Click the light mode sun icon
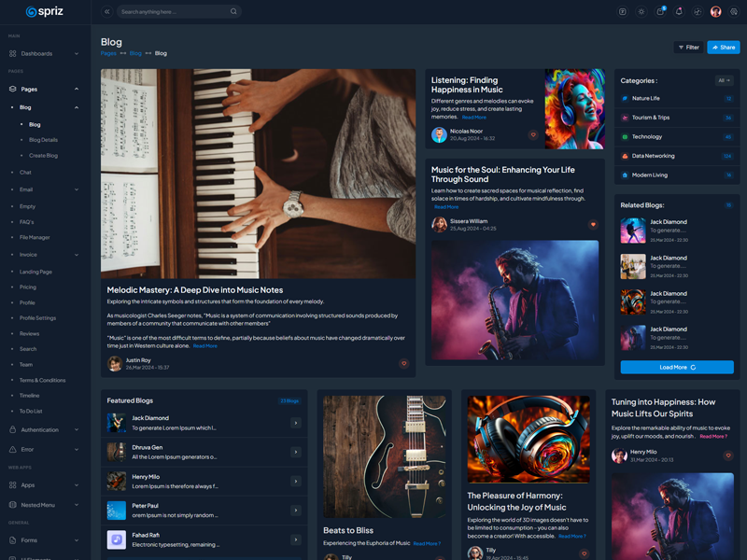 [641, 12]
